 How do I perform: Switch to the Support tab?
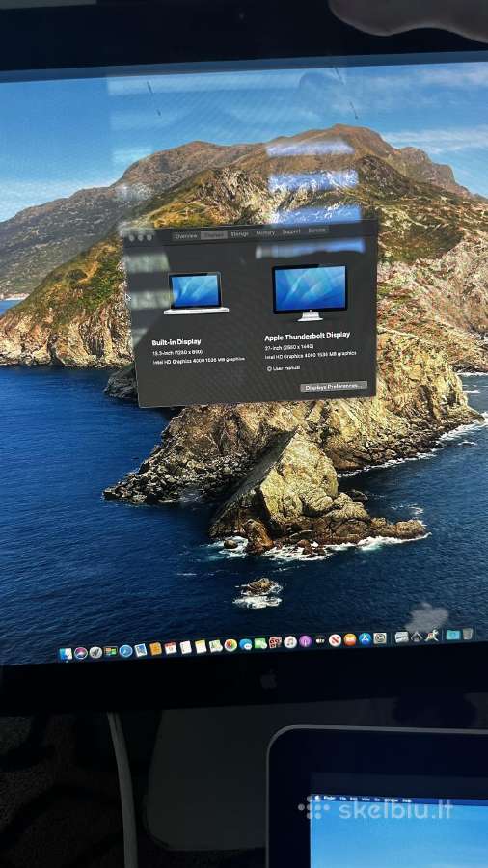tap(291, 231)
